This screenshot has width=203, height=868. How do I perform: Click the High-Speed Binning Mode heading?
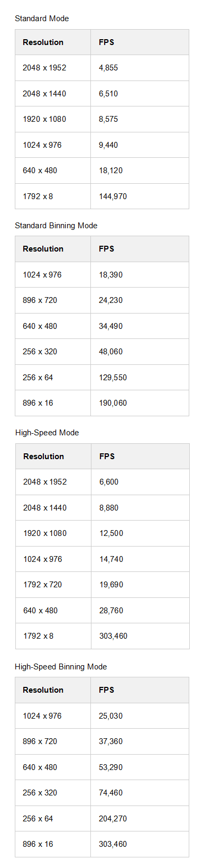click(61, 667)
